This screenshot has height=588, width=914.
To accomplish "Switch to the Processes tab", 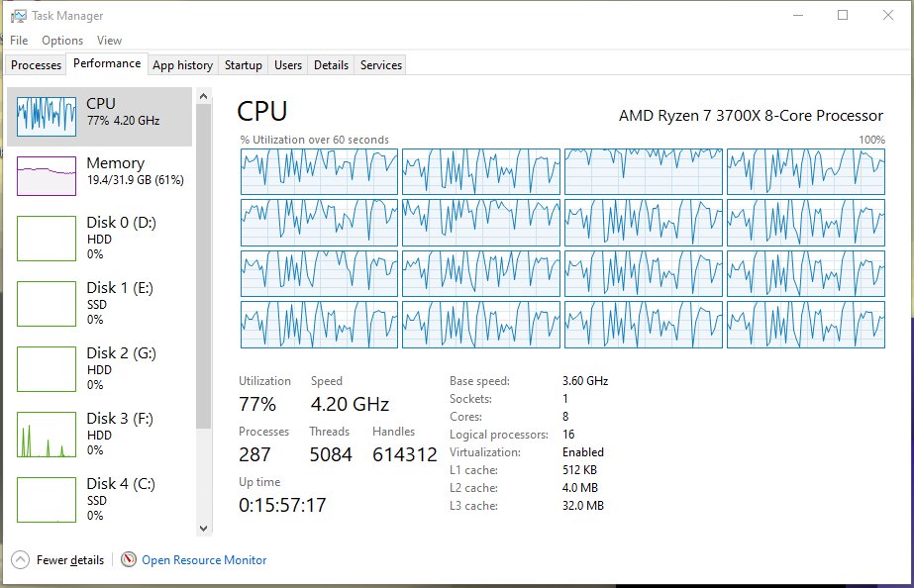I will point(36,64).
